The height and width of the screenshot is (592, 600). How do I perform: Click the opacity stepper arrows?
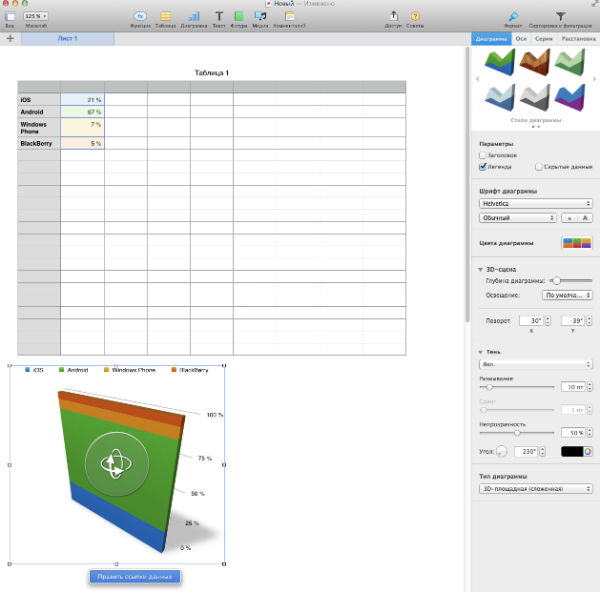pyautogui.click(x=589, y=432)
